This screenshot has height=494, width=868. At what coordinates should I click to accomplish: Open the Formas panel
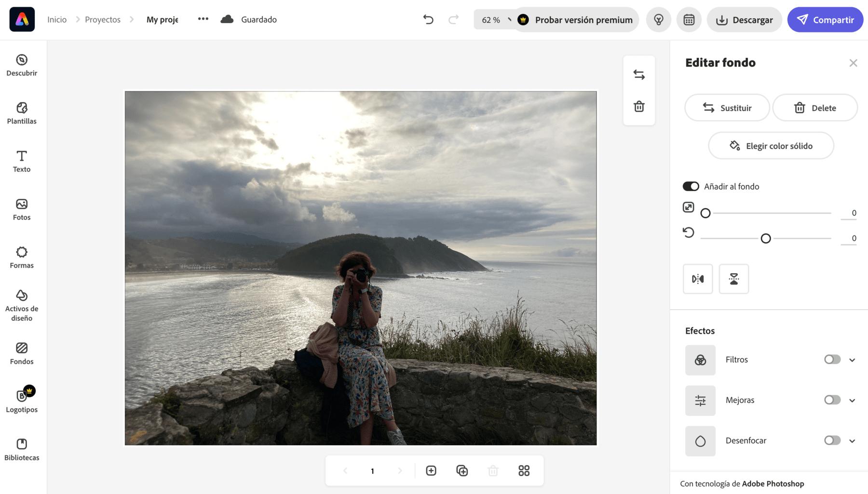[22, 258]
